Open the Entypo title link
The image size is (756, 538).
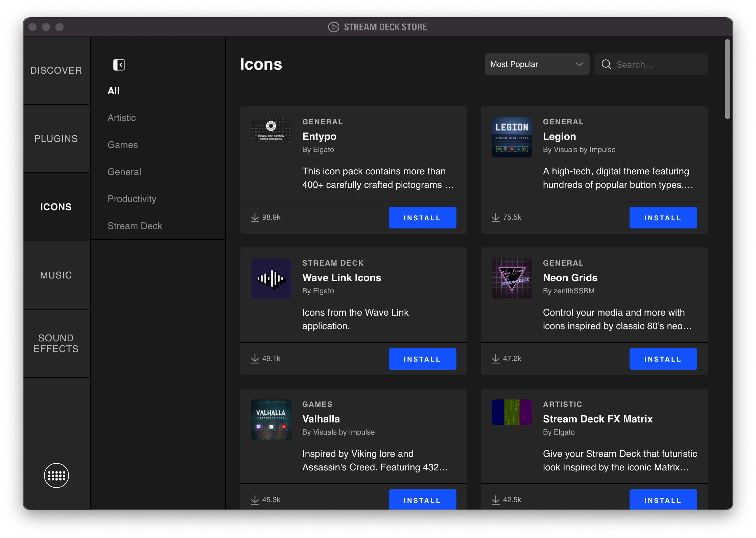pyautogui.click(x=320, y=137)
